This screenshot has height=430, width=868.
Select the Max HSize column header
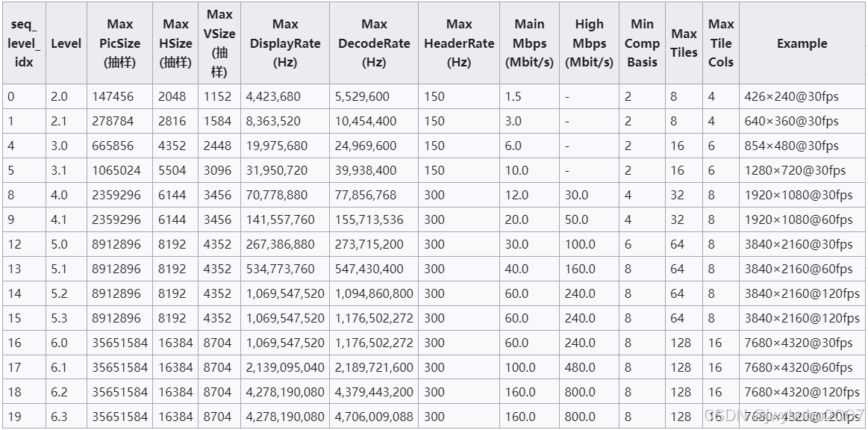(175, 43)
